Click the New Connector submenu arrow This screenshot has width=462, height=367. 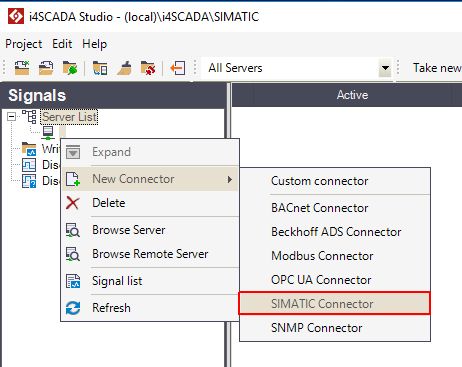(x=230, y=179)
